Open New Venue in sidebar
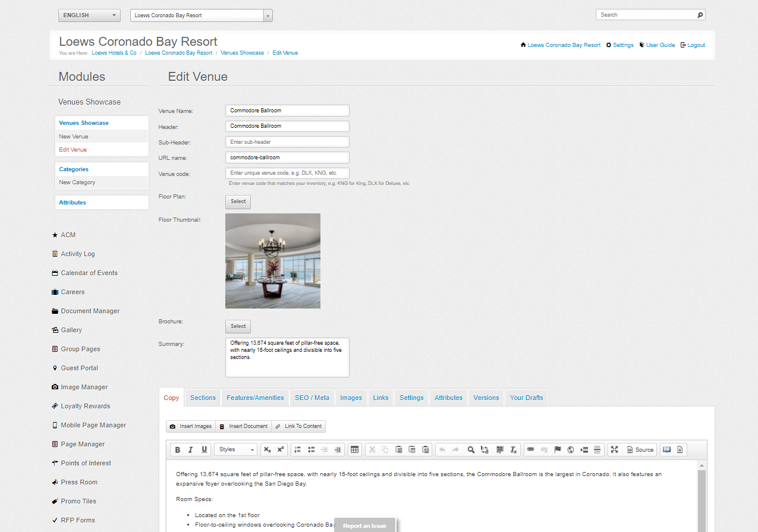This screenshot has height=532, width=758. coord(74,137)
